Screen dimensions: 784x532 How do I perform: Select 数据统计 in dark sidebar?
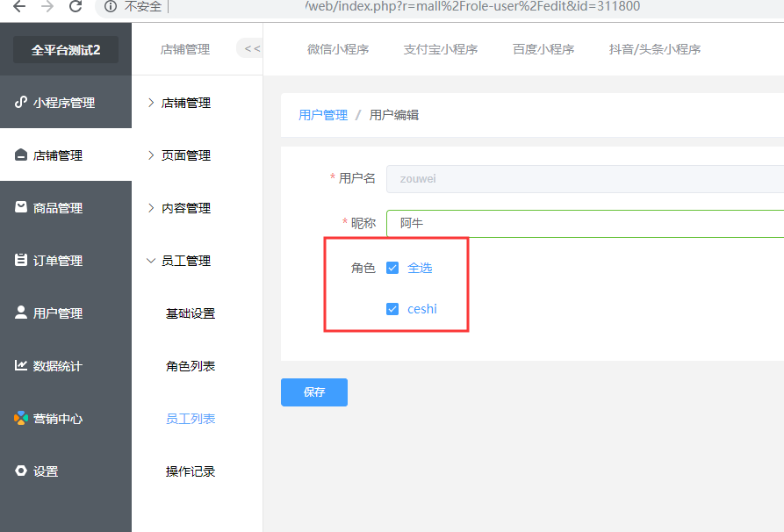[x=66, y=365]
